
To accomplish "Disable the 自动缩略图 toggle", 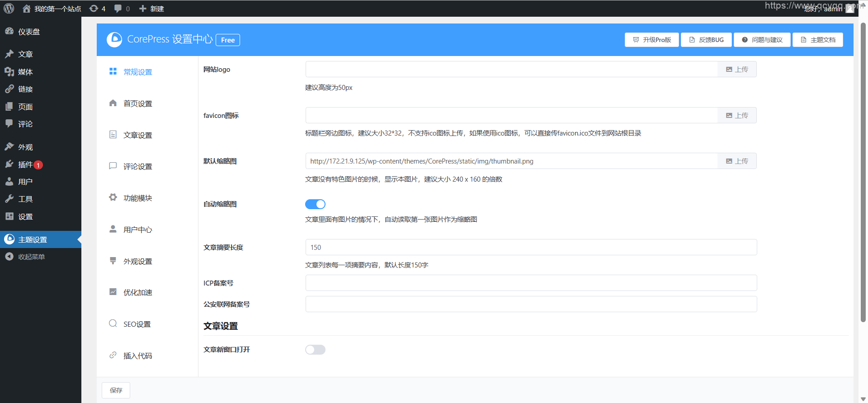I will coord(315,204).
